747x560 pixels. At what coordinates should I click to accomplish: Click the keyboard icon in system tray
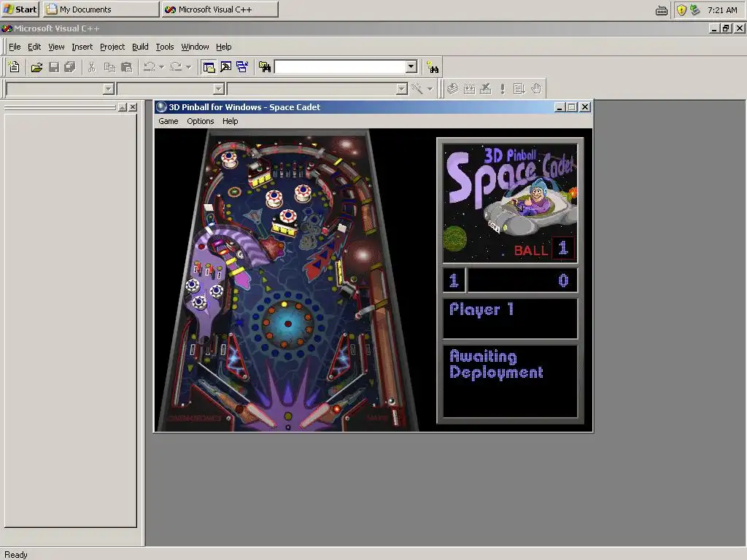point(661,10)
